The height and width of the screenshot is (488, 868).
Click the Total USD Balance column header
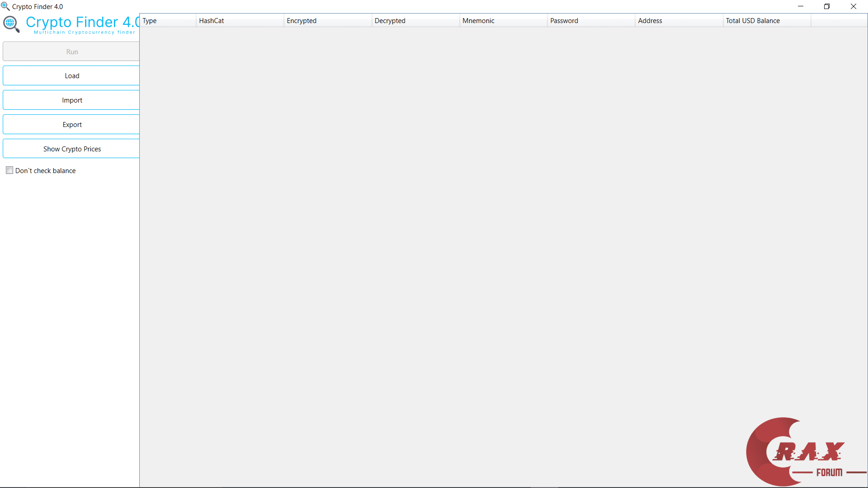pos(766,20)
